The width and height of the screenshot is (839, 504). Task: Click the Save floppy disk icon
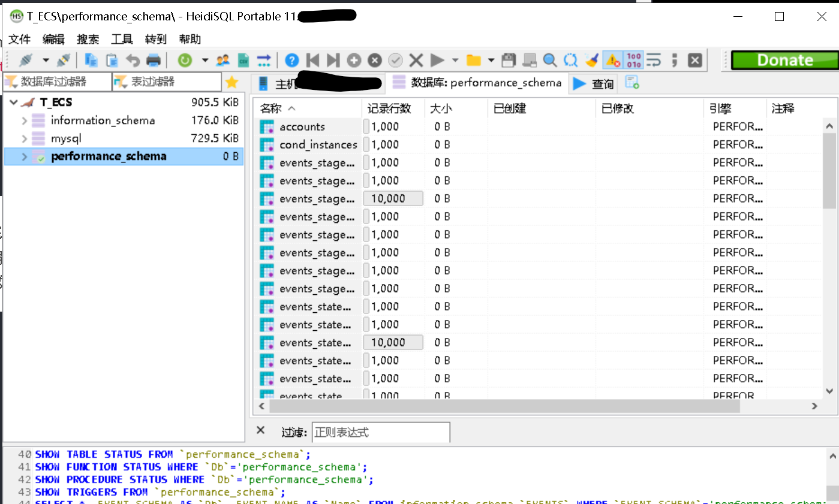coord(509,60)
